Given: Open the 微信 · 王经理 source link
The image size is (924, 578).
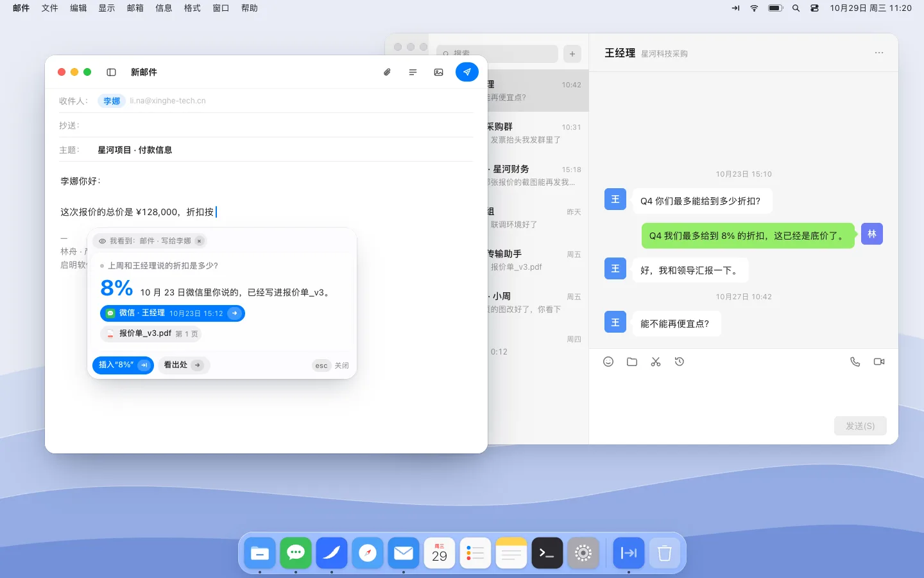Looking at the screenshot, I should coord(173,313).
